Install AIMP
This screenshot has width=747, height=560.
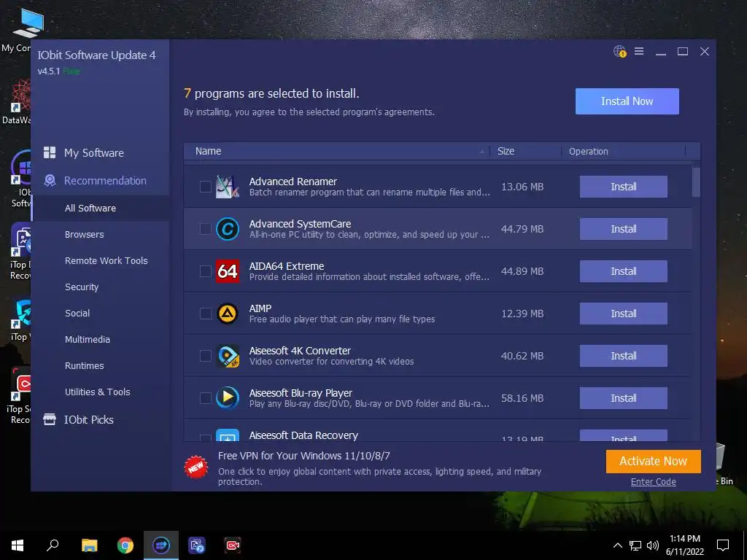tap(623, 314)
